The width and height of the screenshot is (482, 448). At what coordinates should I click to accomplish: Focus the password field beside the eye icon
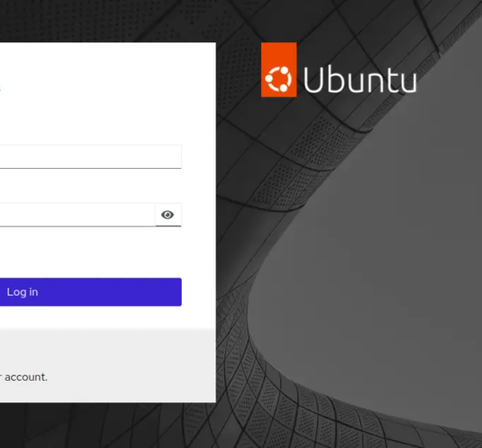coord(78,215)
